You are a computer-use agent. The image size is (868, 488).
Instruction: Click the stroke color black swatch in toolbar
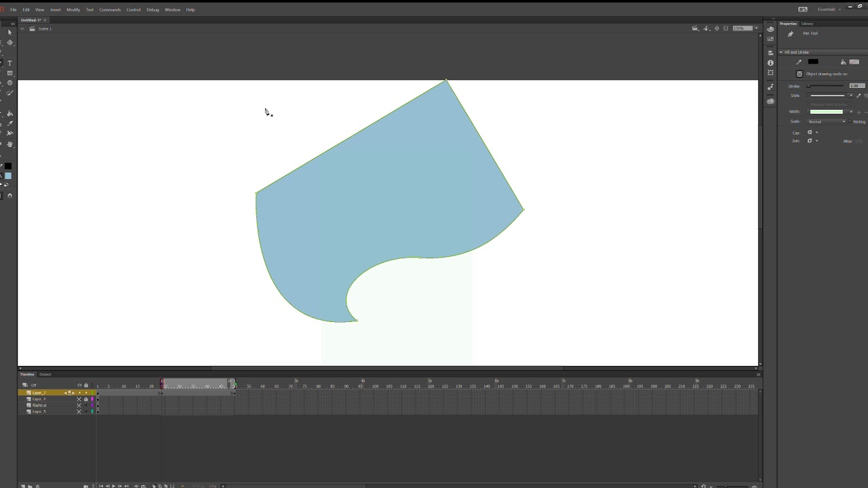8,165
